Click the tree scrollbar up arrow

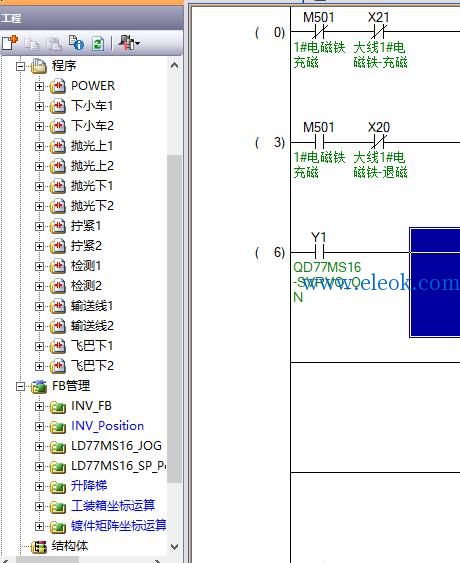pyautogui.click(x=175, y=66)
